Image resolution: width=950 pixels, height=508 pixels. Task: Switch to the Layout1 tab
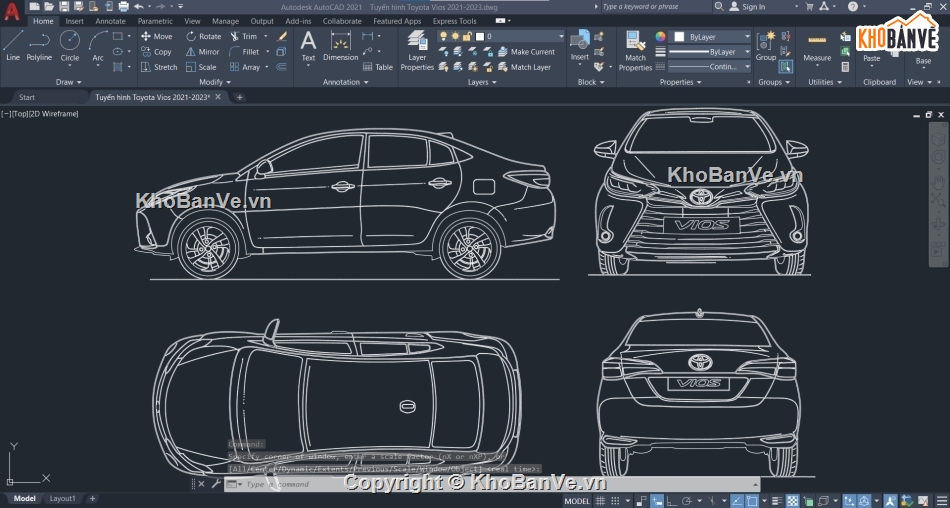[x=62, y=499]
